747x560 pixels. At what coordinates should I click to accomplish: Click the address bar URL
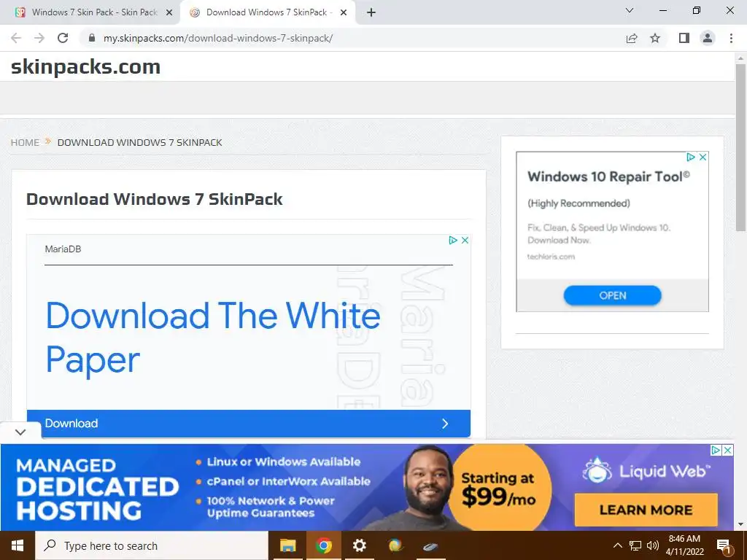[x=218, y=38]
